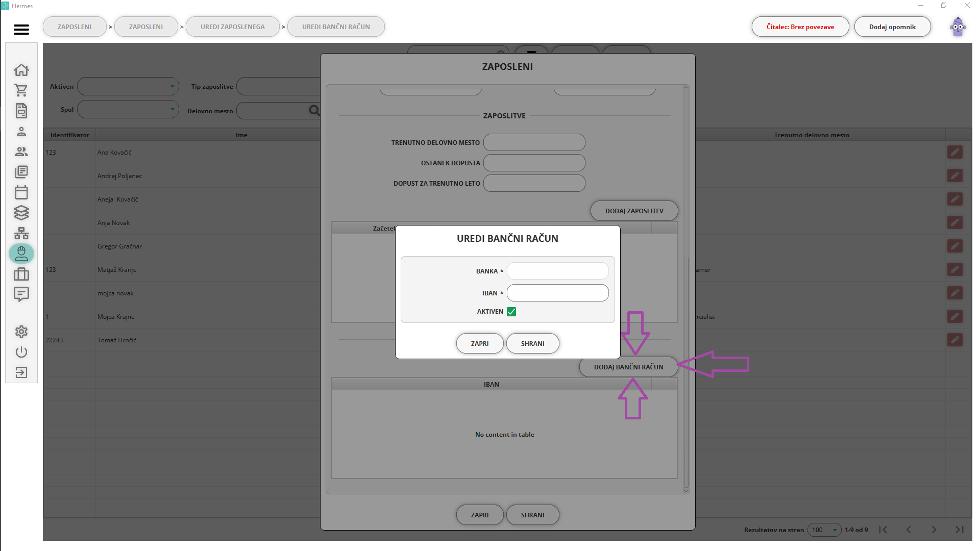Open the layers sidebar icon

(x=21, y=213)
